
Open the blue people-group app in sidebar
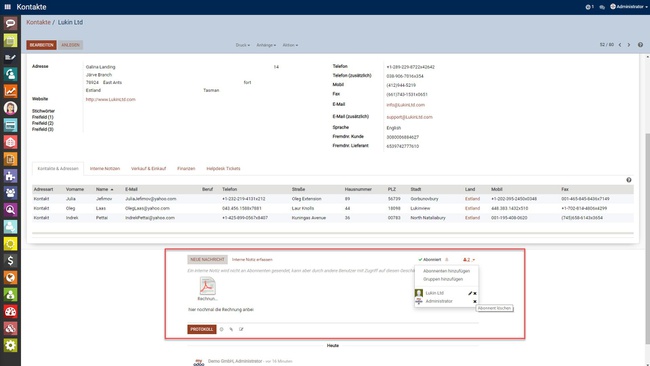[x=10, y=193]
